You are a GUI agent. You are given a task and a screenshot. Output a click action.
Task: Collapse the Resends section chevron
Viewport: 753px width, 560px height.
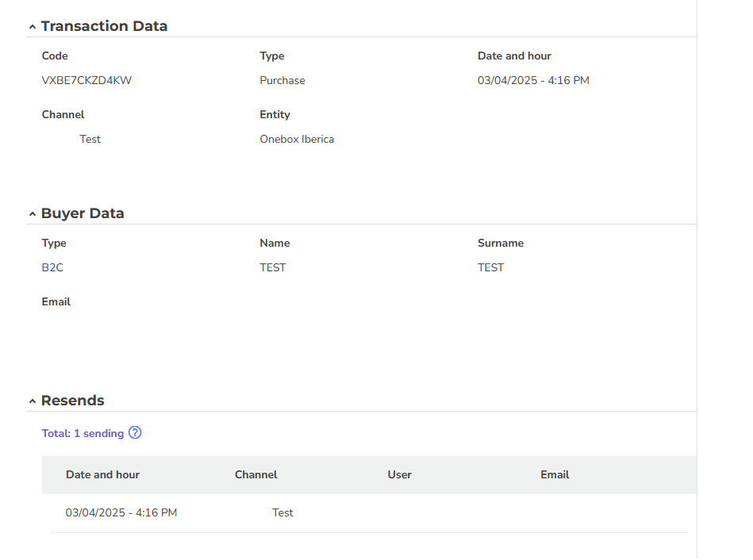(33, 401)
